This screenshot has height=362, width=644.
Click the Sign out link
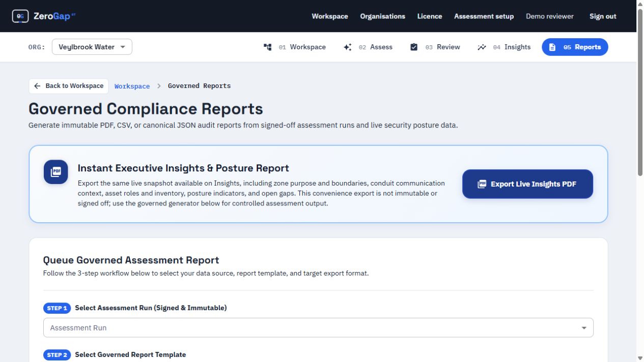coord(603,16)
